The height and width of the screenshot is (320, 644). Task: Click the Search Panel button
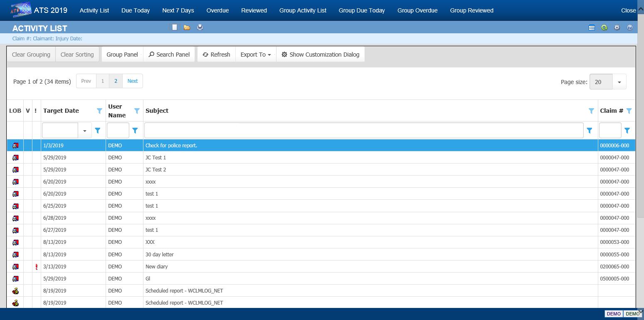(x=169, y=55)
